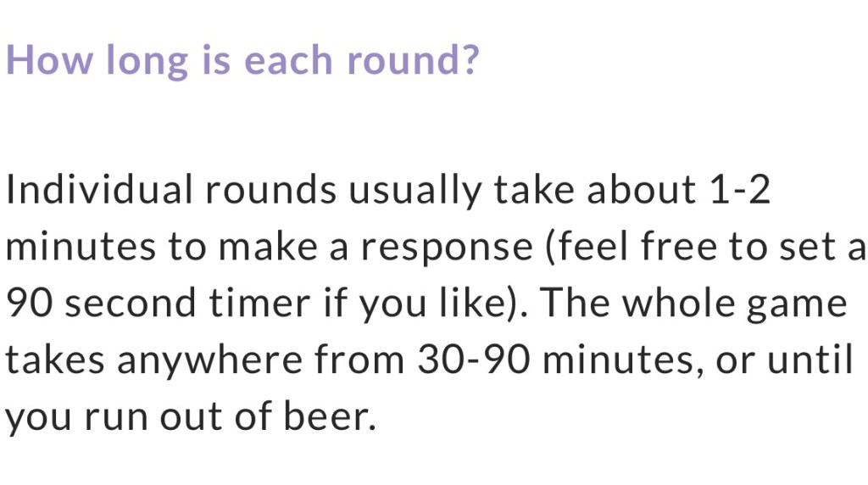
Task: Click the word "Individual" starting the paragraph
Action: (98, 191)
